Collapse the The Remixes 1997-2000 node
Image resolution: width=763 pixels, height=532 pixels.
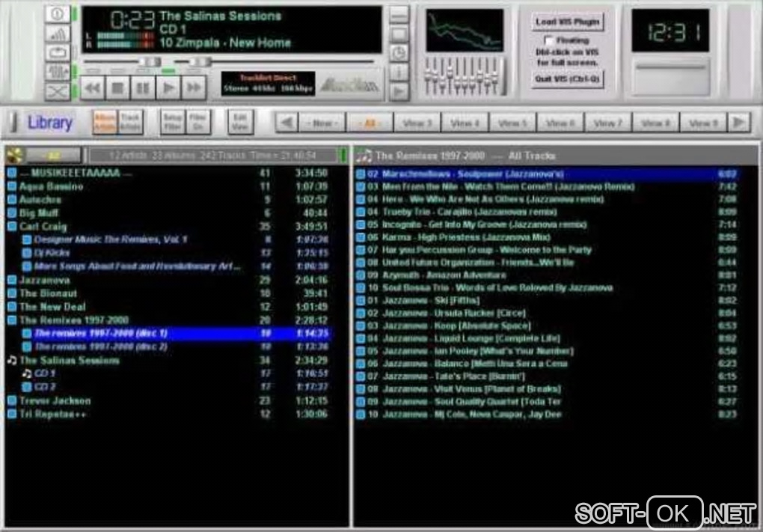12,320
